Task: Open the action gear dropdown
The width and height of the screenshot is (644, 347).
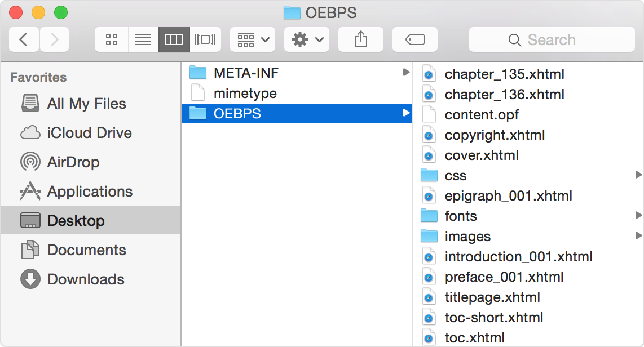Action: click(x=306, y=39)
